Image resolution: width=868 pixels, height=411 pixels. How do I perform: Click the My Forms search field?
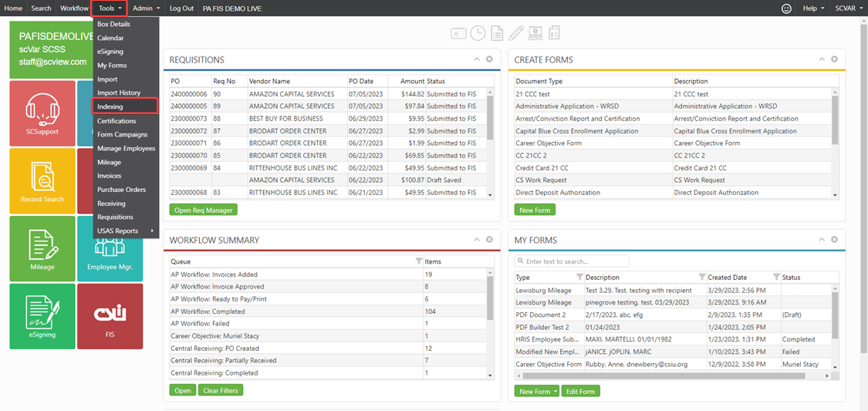[575, 261]
